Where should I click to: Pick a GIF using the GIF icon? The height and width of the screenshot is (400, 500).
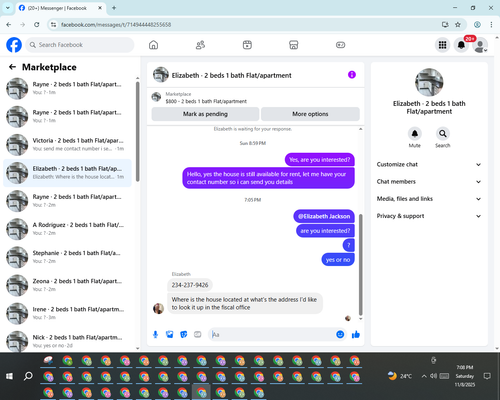point(198,334)
